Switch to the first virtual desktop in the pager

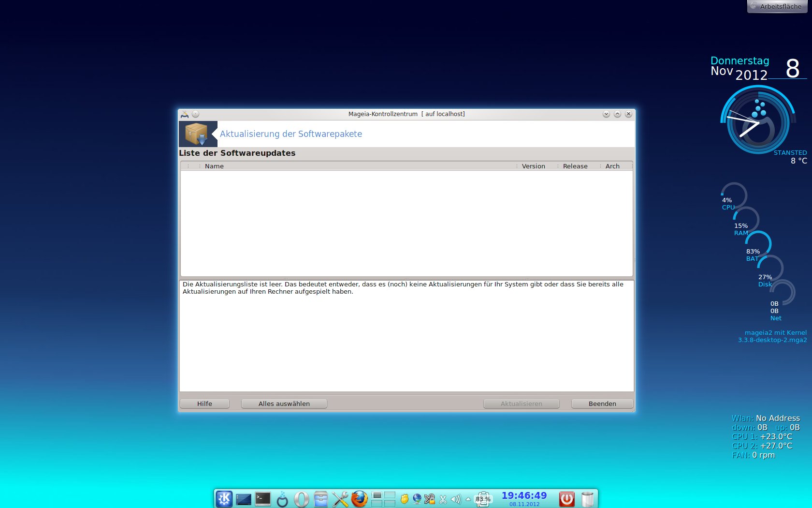(x=377, y=495)
